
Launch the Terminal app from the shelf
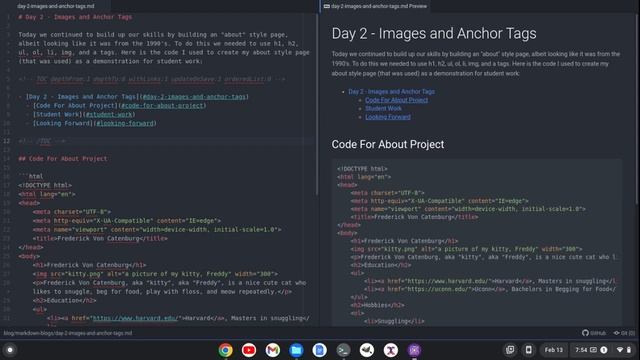point(343,350)
